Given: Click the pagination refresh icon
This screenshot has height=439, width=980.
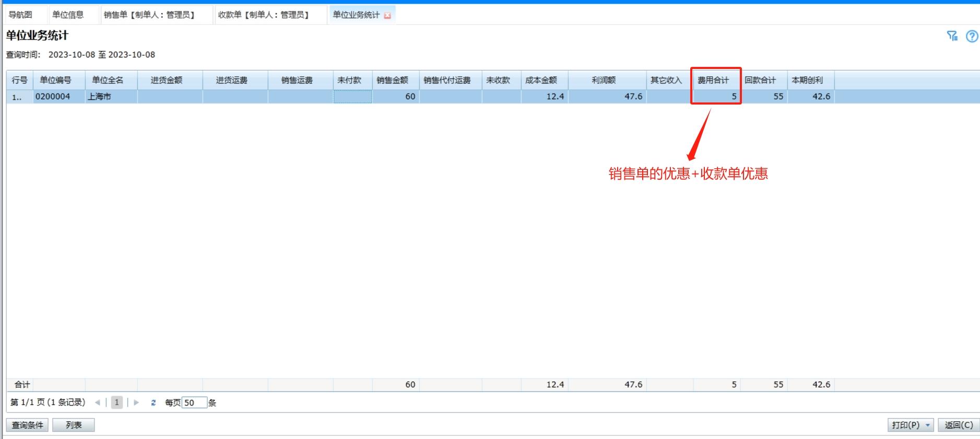Looking at the screenshot, I should (x=153, y=402).
